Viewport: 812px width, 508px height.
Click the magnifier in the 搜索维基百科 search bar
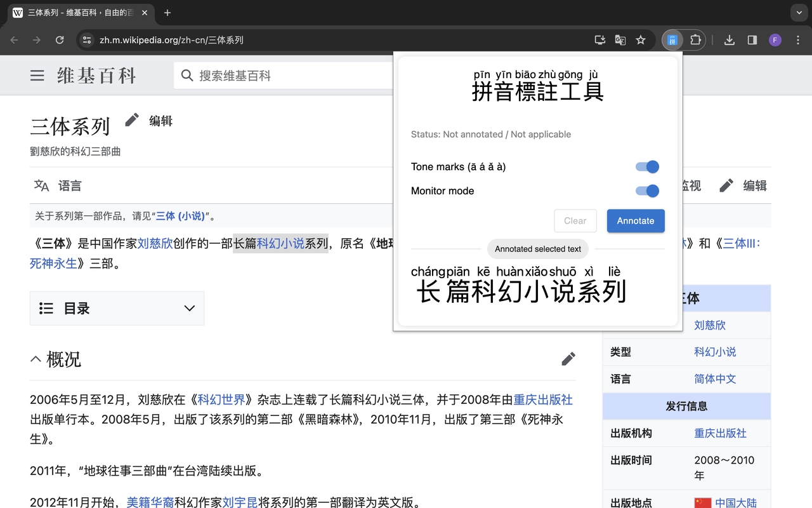187,75
